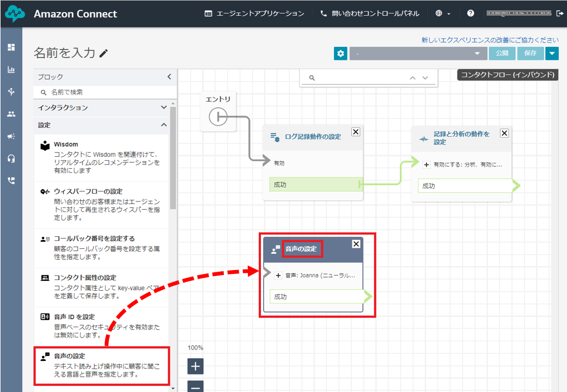567x392 pixels.
Task: Open the routing sidebar icon
Action: pos(11,91)
